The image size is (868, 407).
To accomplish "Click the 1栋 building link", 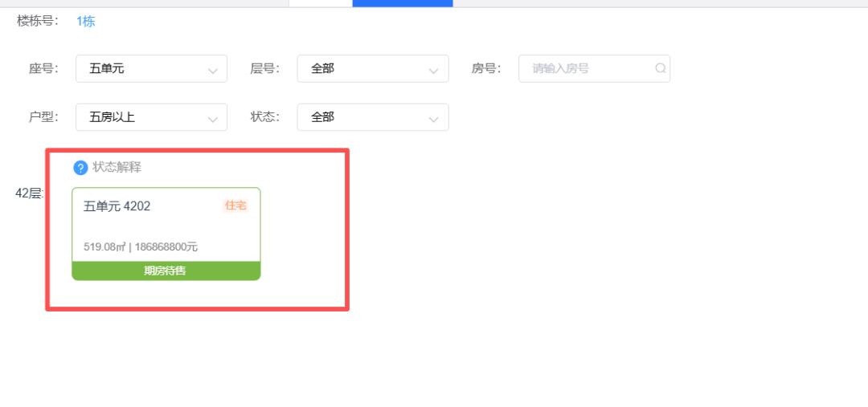I will coord(86,22).
